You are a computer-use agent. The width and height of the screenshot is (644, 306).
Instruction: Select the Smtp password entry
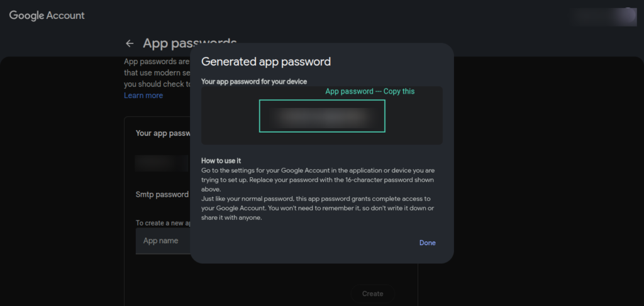tap(162, 195)
